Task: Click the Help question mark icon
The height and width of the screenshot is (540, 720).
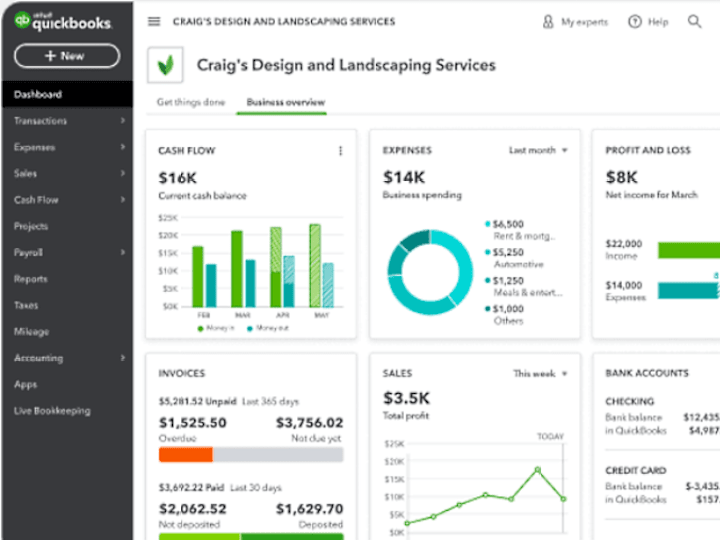Action: point(635,22)
